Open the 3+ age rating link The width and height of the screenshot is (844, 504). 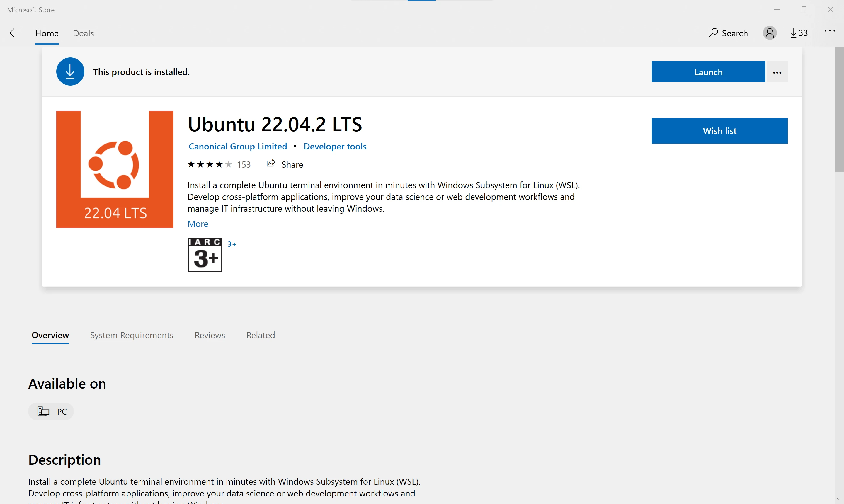click(232, 244)
